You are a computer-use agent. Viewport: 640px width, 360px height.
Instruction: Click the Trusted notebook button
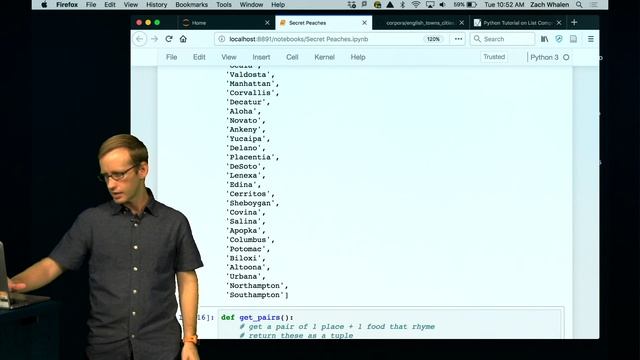click(x=494, y=57)
